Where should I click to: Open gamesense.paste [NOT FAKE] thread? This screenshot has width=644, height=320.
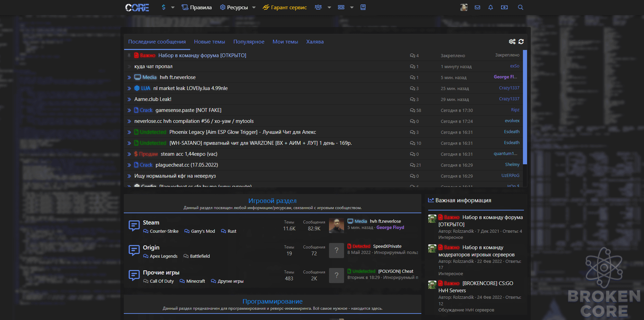pyautogui.click(x=188, y=110)
